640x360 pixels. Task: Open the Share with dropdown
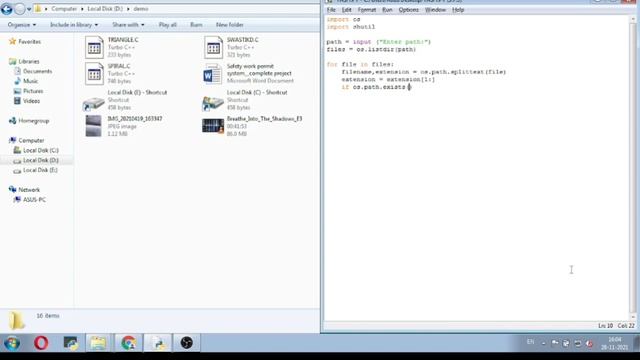pyautogui.click(x=128, y=25)
